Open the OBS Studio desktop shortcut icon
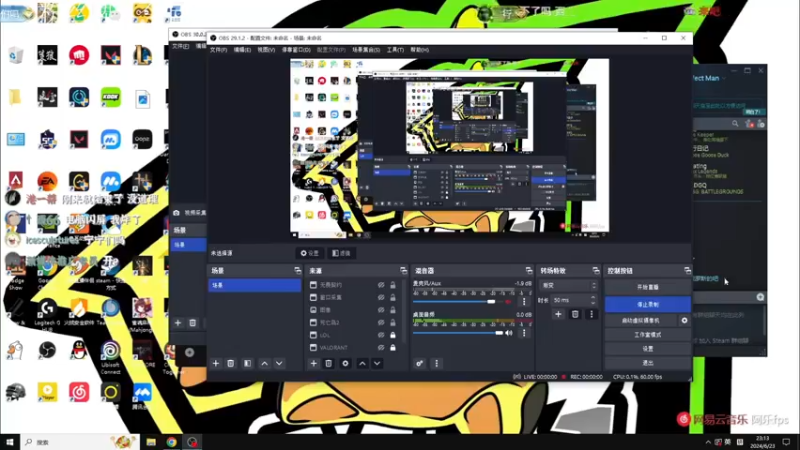Viewport: 800px width, 450px height. tap(47, 351)
